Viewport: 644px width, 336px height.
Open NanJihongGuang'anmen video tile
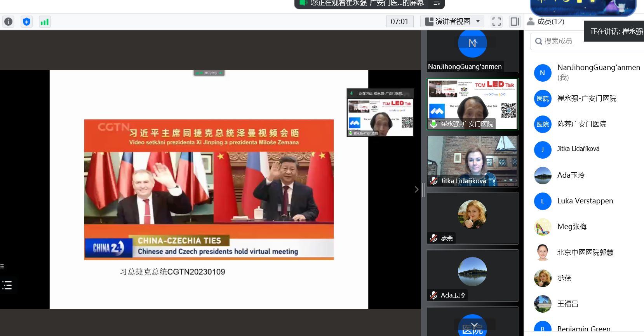click(472, 51)
